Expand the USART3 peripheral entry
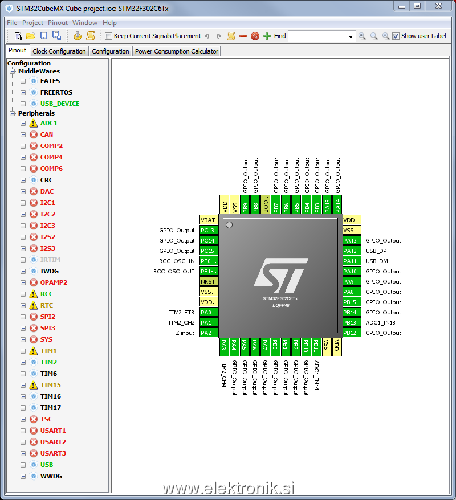The image size is (456, 500). coord(23,453)
